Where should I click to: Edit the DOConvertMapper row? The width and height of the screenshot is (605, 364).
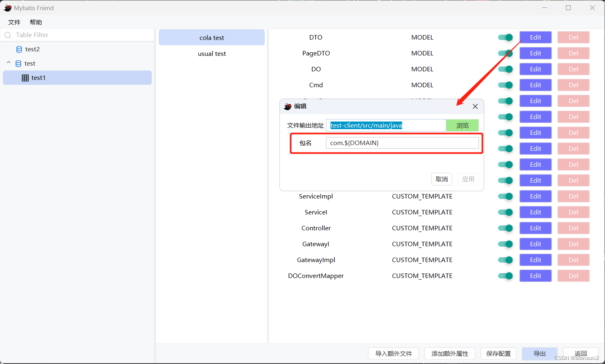pos(536,276)
